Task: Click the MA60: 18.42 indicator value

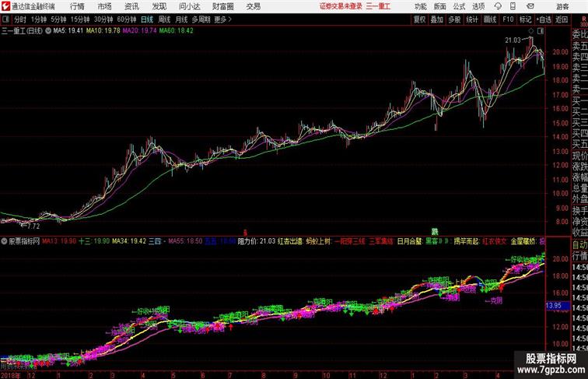Action: tap(176, 31)
